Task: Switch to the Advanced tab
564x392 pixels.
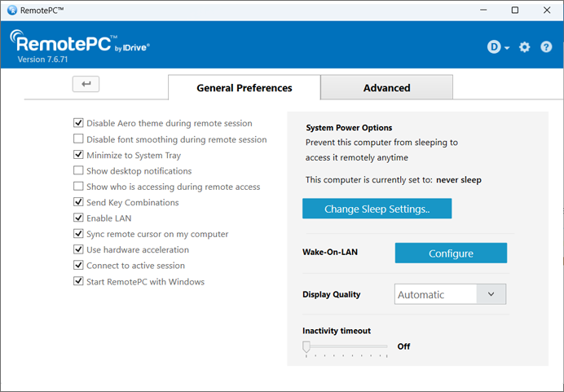Action: [x=386, y=88]
